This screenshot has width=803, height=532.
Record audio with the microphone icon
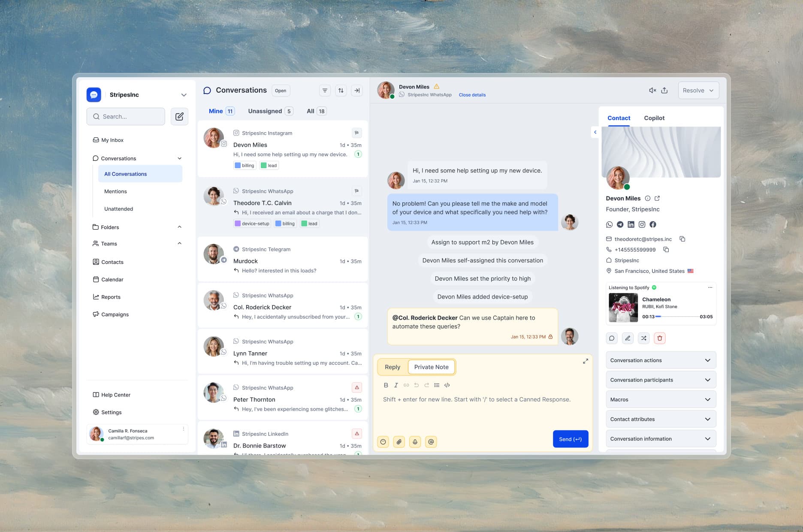(415, 441)
